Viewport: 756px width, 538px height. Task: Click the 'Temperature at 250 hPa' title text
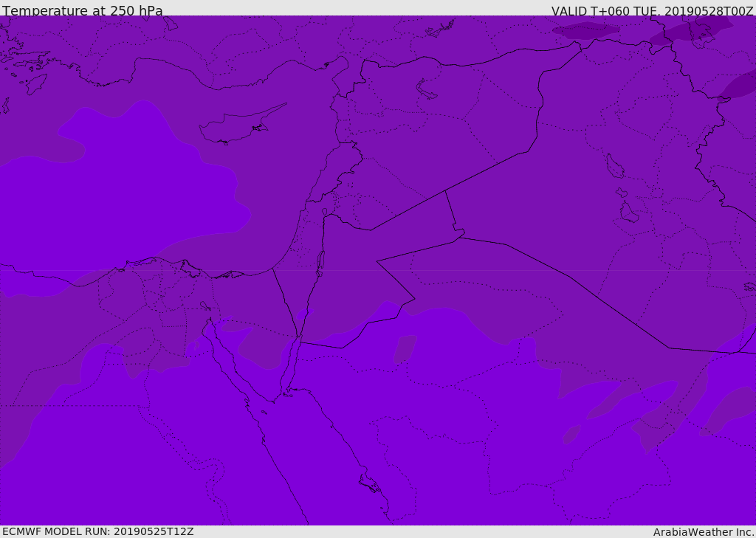pos(83,10)
